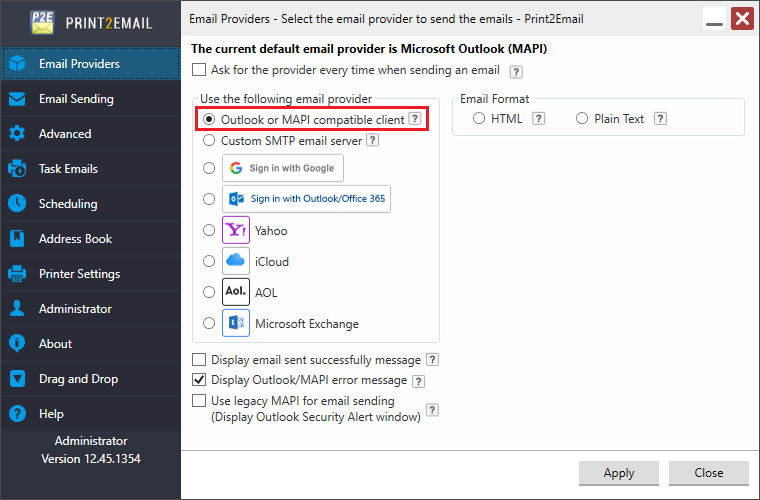The width and height of the screenshot is (760, 500).
Task: Click the Sign in with Google button
Action: pyautogui.click(x=283, y=168)
